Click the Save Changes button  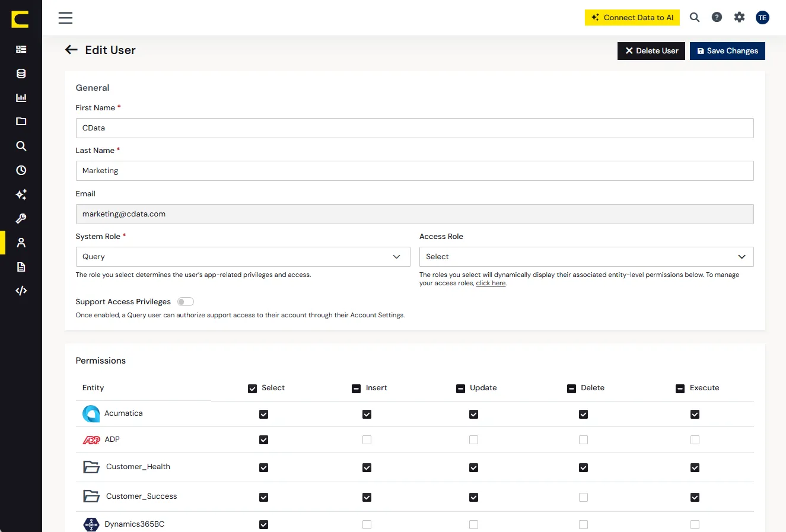[x=727, y=51]
